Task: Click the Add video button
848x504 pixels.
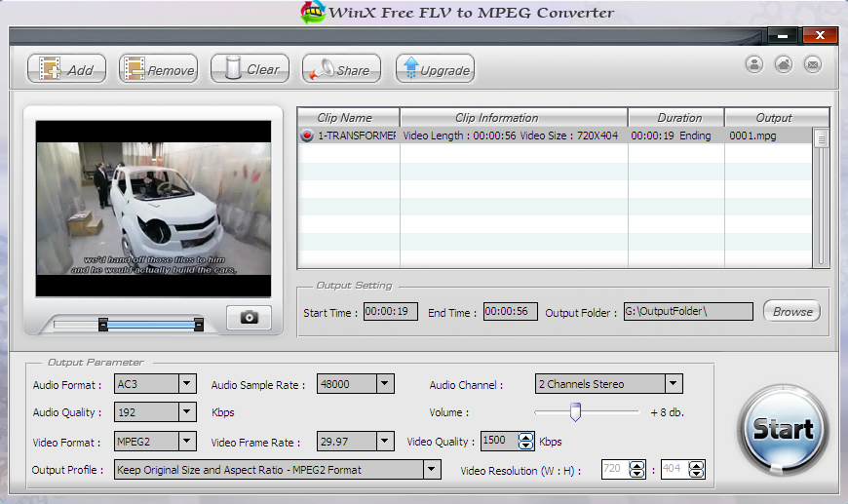Action: click(66, 68)
